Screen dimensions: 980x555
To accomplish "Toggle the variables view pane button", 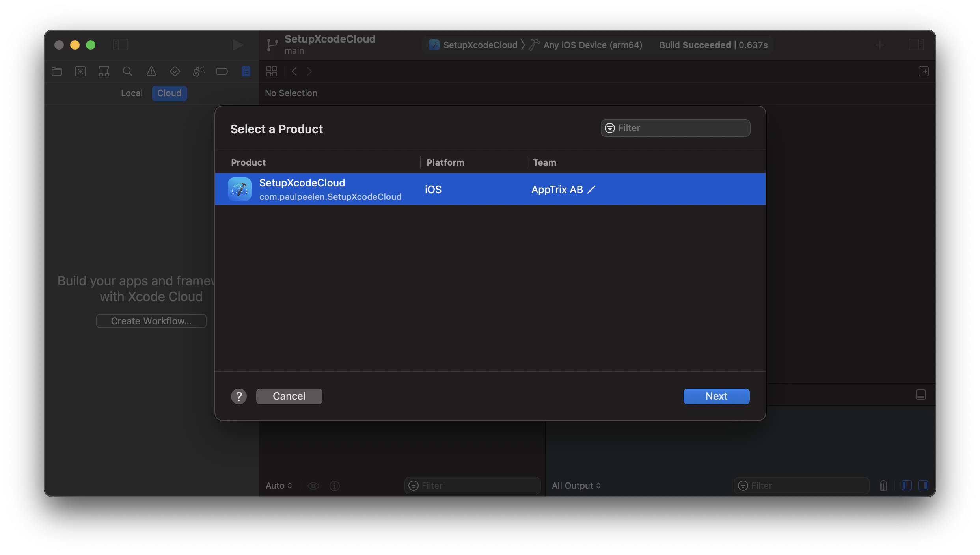I will [907, 485].
